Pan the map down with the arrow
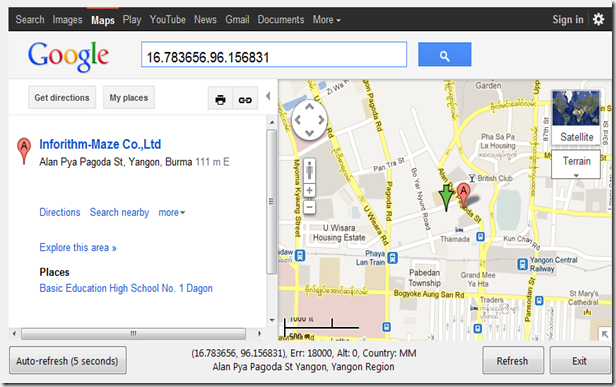 [x=310, y=133]
